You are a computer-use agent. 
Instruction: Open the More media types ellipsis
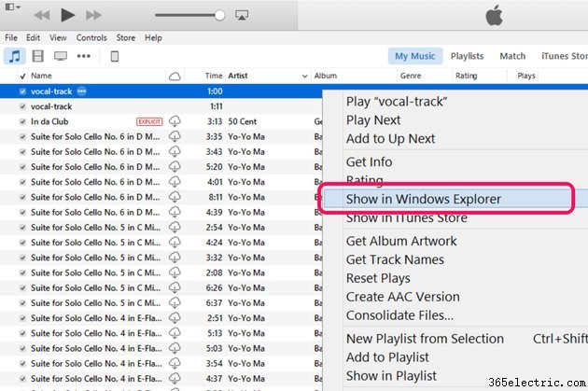click(83, 56)
